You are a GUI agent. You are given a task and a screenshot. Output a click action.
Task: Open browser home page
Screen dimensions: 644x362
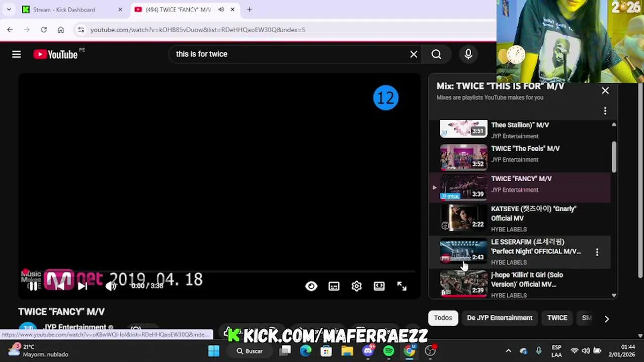tap(61, 30)
